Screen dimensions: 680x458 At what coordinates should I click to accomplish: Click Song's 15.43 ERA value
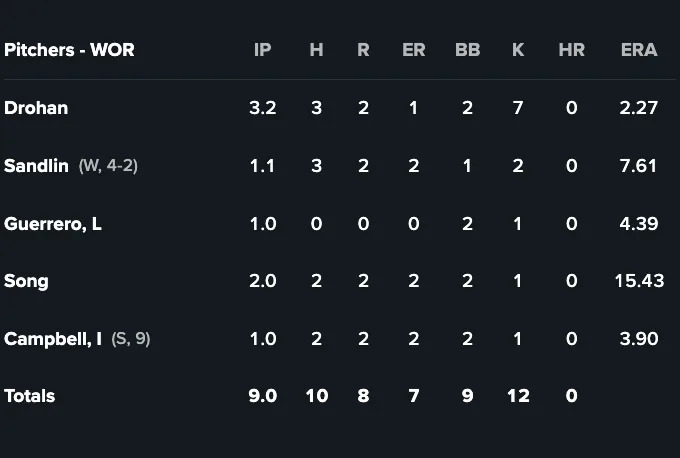pyautogui.click(x=639, y=281)
